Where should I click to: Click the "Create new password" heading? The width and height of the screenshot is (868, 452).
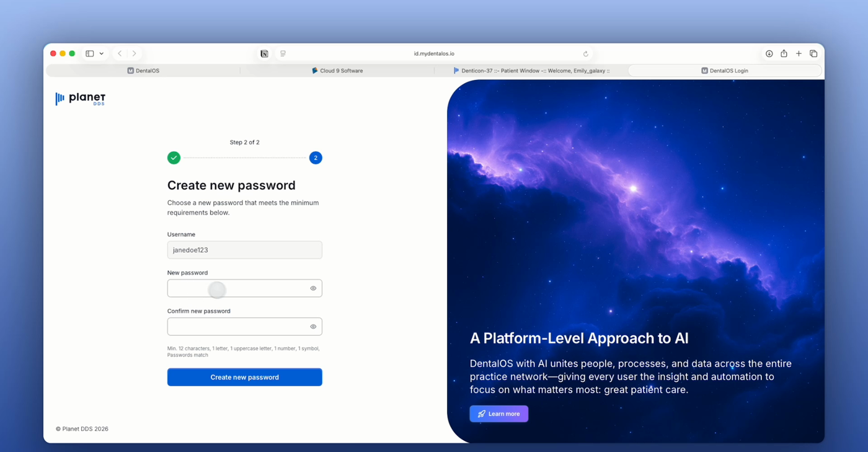(x=231, y=185)
